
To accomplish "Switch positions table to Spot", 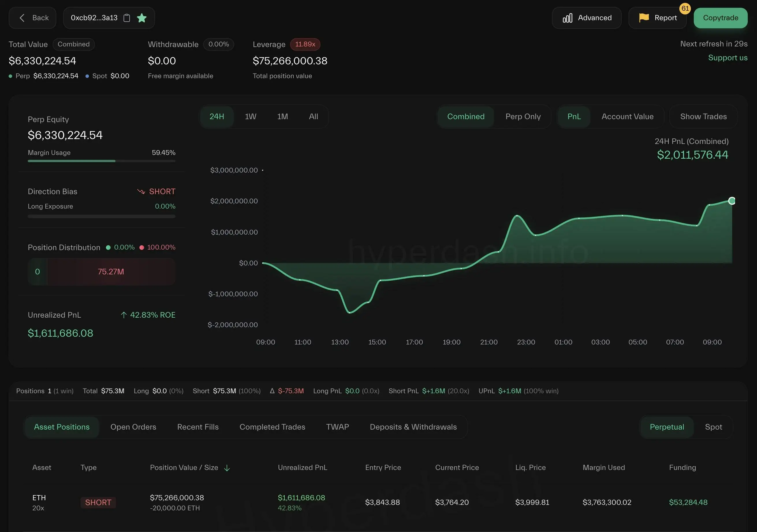I will coord(713,427).
